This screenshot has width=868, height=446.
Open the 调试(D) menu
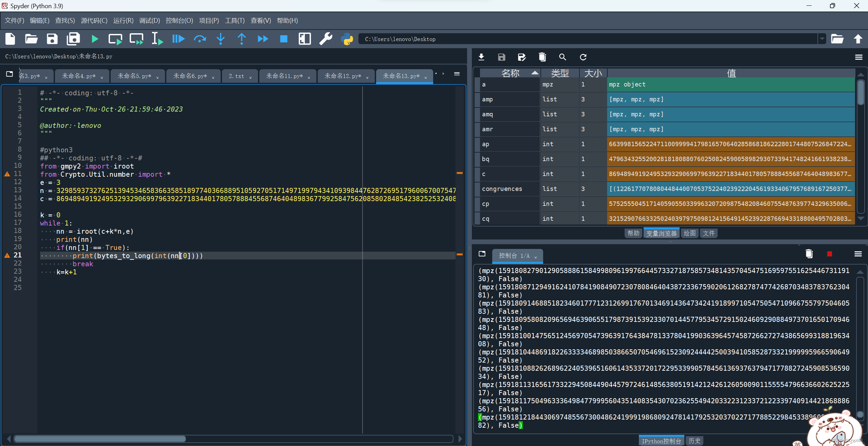click(149, 20)
